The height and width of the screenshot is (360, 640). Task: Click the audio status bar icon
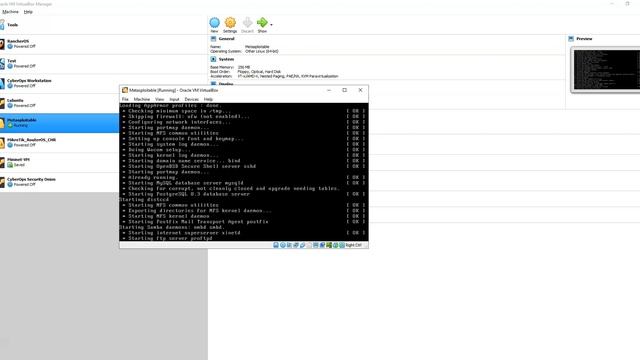[x=289, y=245]
